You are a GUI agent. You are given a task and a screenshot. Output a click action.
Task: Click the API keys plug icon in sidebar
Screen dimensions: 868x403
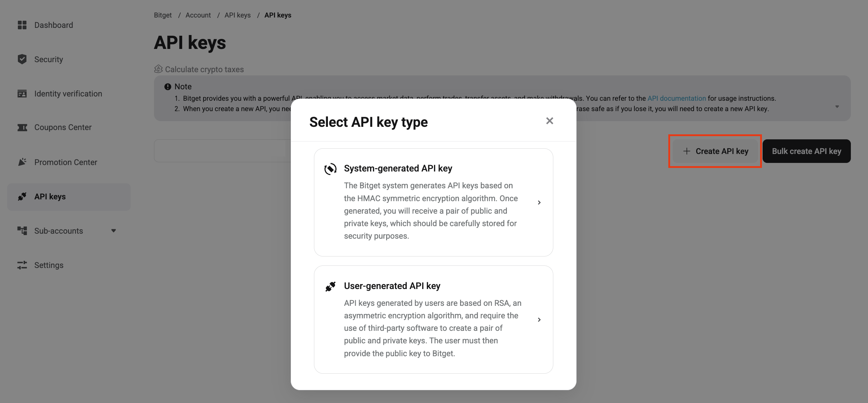coord(22,196)
